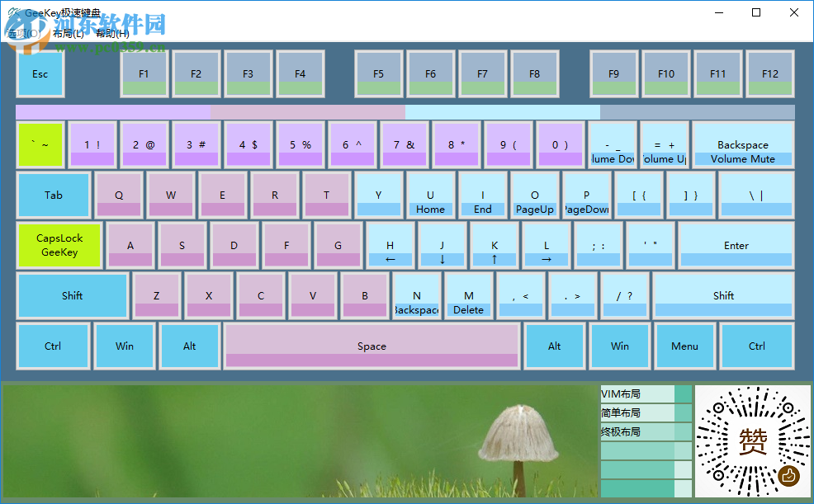
Task: Click the M key mapped to Delete
Action: click(469, 295)
